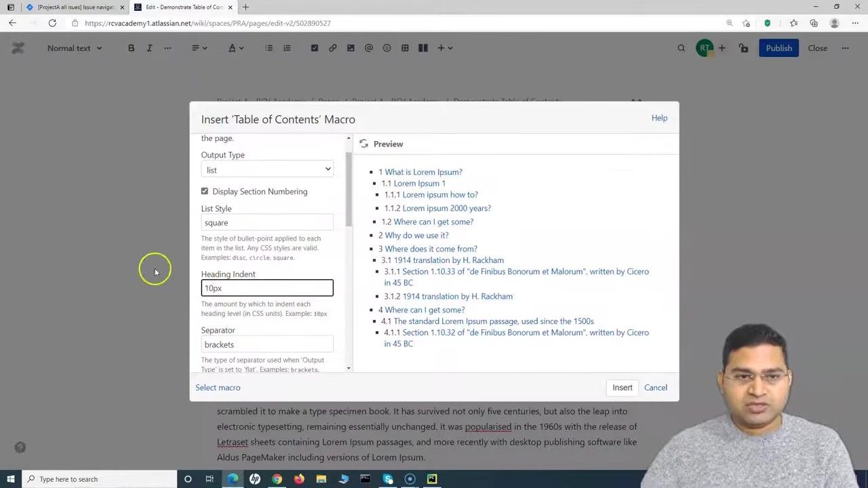
Task: Open the help question-mark icon
Action: pyautogui.click(x=20, y=447)
